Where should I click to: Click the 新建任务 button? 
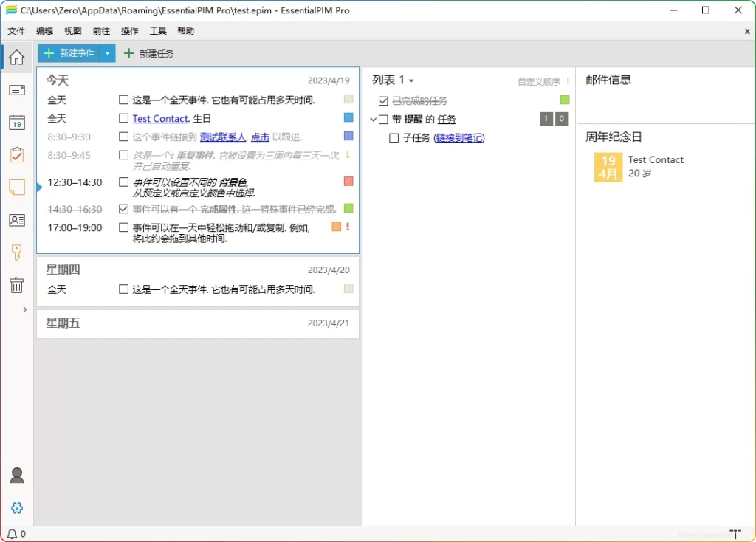[157, 52]
